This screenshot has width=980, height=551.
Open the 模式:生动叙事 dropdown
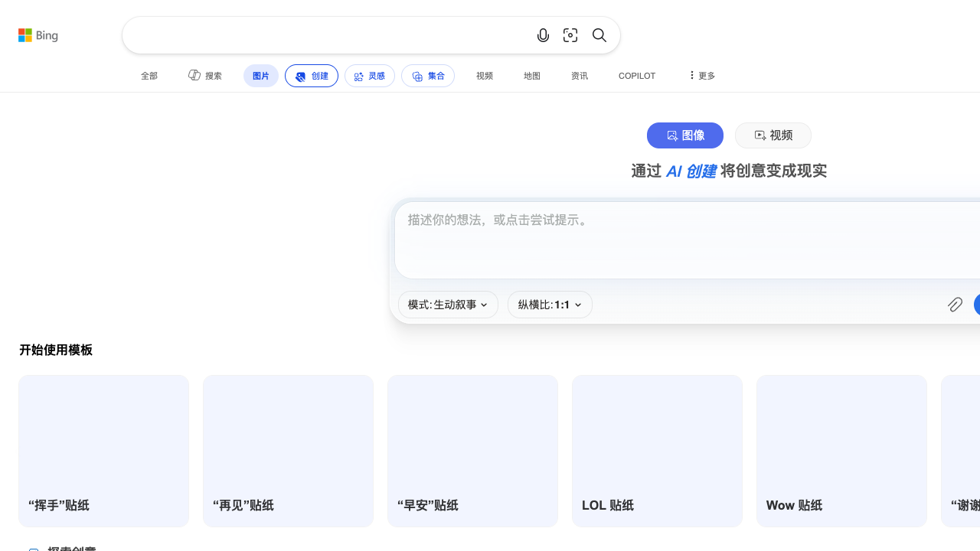point(448,305)
